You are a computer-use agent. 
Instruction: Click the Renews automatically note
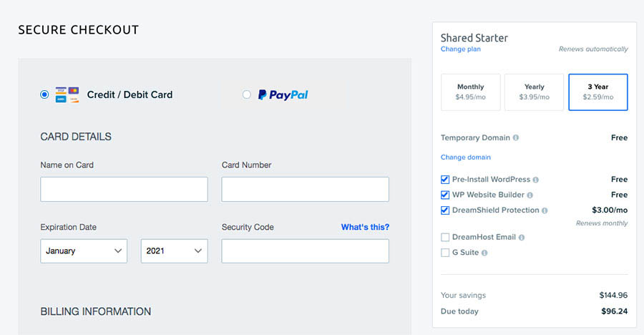593,49
